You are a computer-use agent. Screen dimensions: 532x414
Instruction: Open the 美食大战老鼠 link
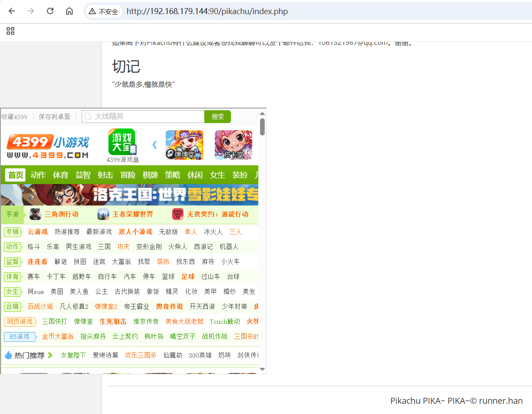pyautogui.click(x=184, y=321)
